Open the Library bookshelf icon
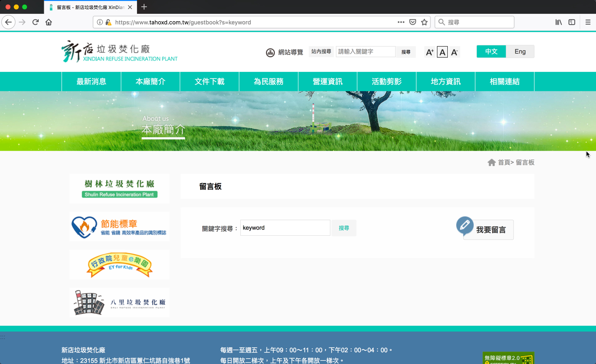 pos(559,22)
